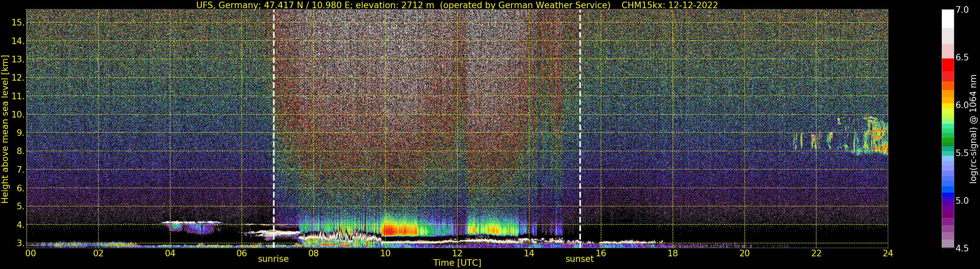The width and height of the screenshot is (980, 269).
Task: Click the height-axis tick "5."
Action: (x=21, y=207)
